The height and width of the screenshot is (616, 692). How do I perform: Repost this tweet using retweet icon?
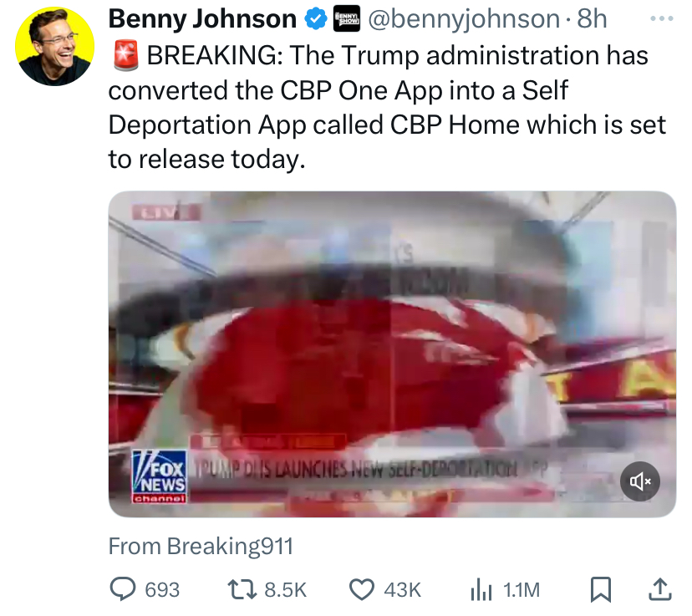242,589
